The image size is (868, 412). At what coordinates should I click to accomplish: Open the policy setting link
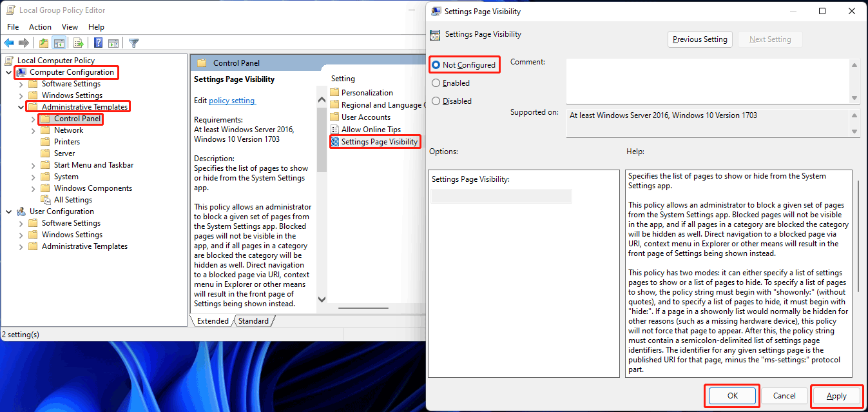coord(232,100)
